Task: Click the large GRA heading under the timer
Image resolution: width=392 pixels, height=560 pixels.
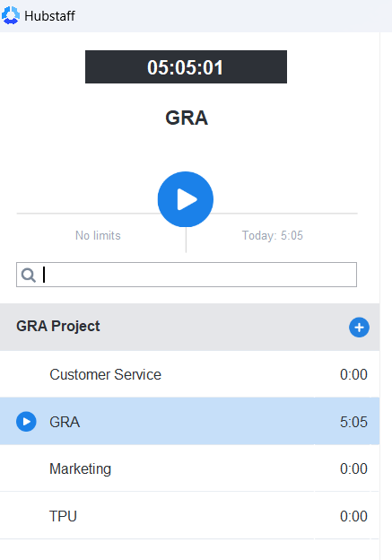Action: click(187, 118)
